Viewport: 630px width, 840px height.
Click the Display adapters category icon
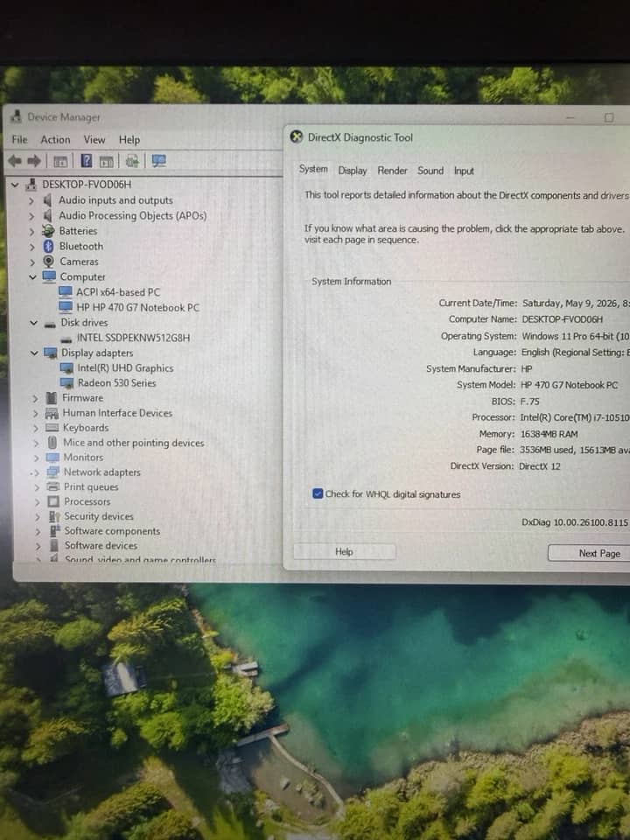(51, 353)
